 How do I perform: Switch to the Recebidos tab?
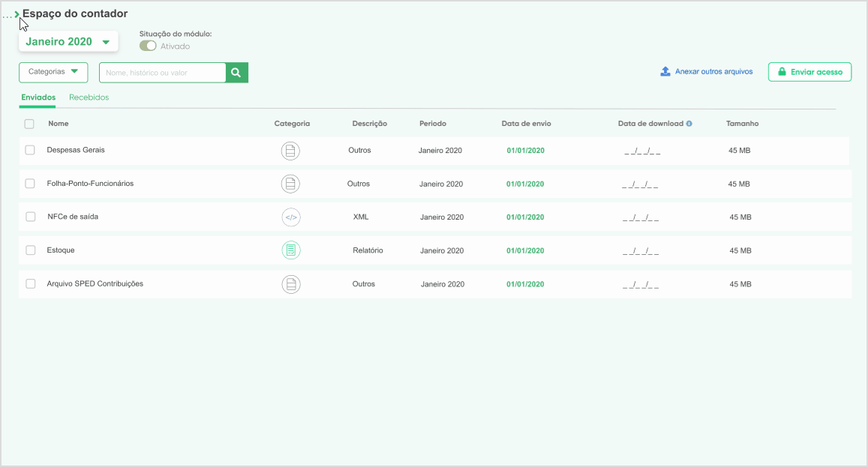click(89, 97)
